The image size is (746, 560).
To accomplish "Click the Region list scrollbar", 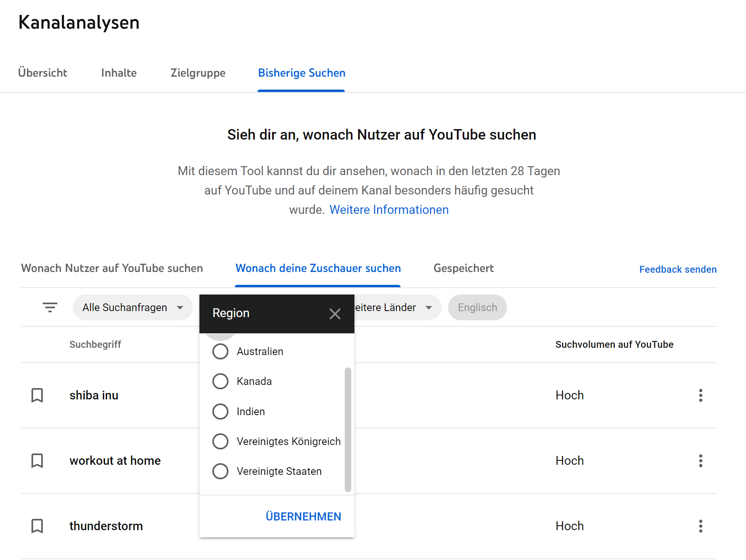I will [348, 430].
